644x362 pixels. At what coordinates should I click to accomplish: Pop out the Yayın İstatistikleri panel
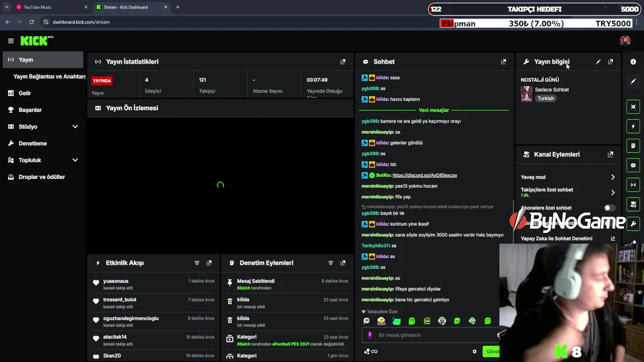tap(343, 62)
